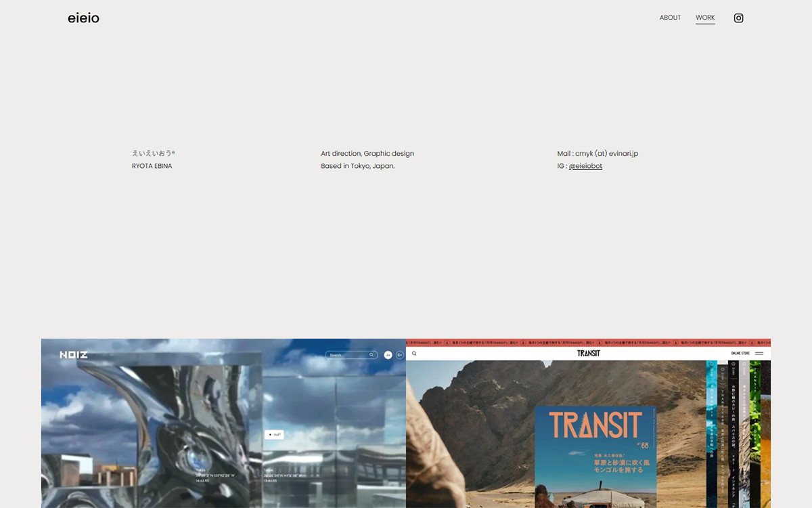Click the NOIZ logo in left thumbnail

point(73,355)
